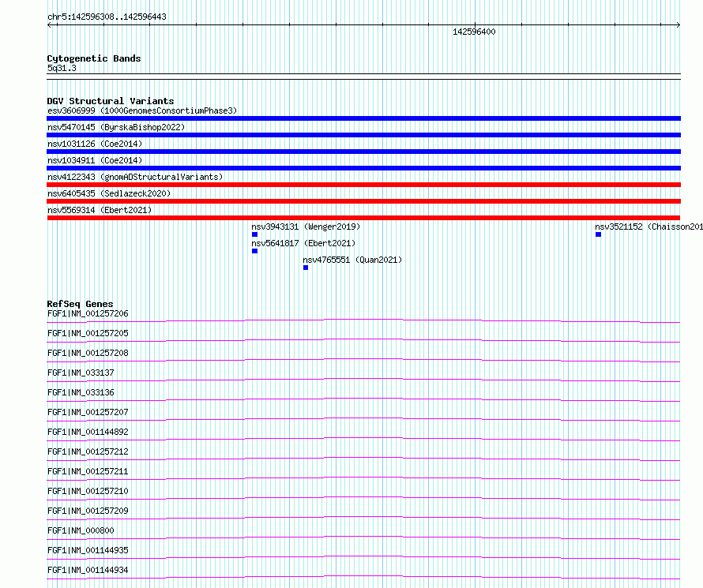Click the magenta intron line of NM_000800

[363, 536]
